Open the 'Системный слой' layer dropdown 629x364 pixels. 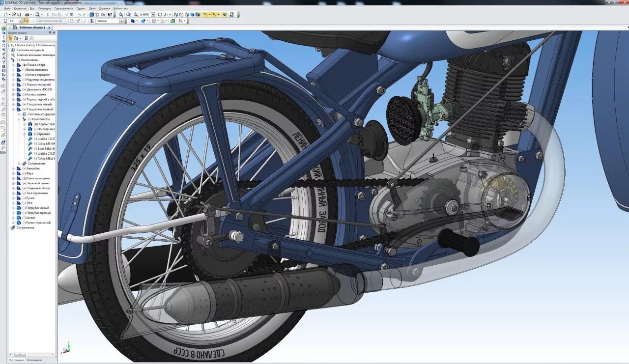(65, 21)
